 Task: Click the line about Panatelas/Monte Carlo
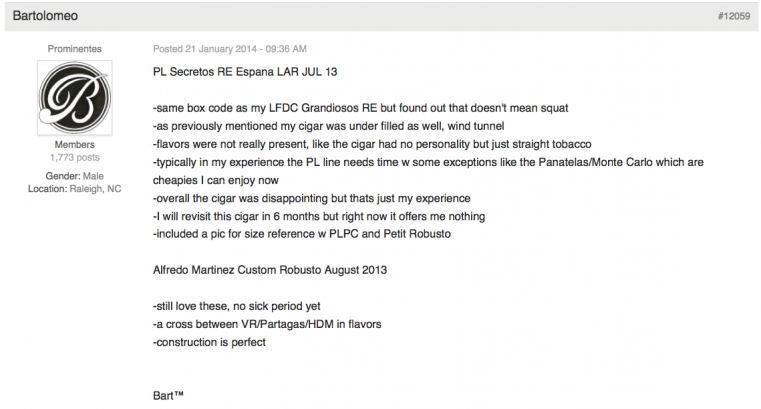[428, 162]
